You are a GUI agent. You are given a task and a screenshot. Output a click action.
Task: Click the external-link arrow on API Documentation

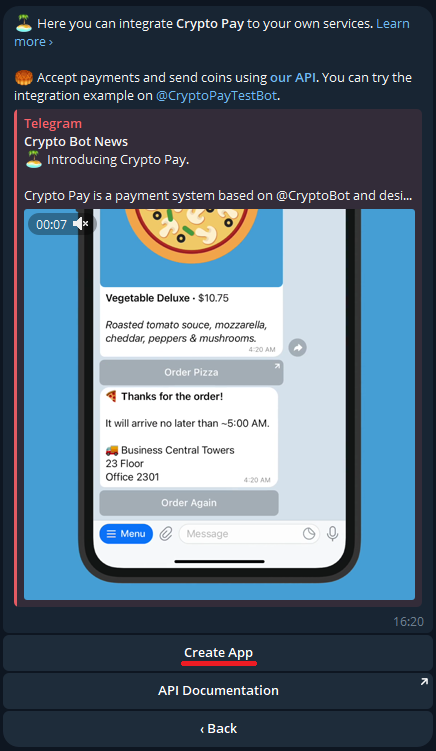coord(424,682)
